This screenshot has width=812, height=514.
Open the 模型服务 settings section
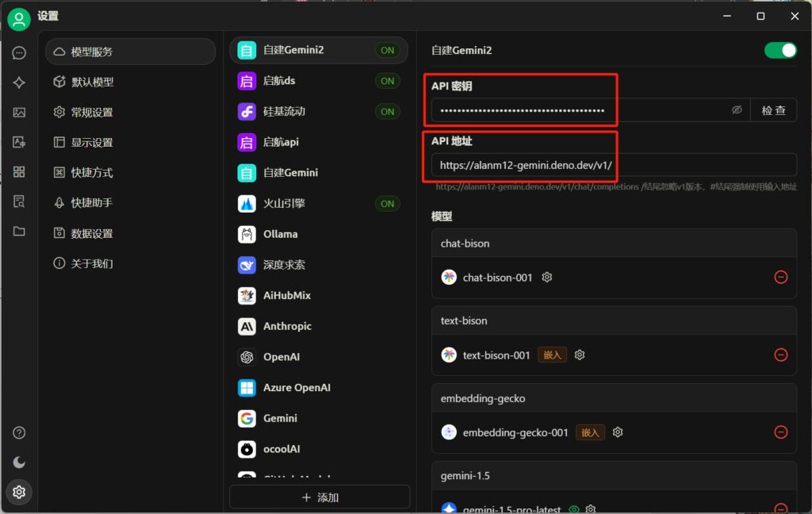point(131,52)
